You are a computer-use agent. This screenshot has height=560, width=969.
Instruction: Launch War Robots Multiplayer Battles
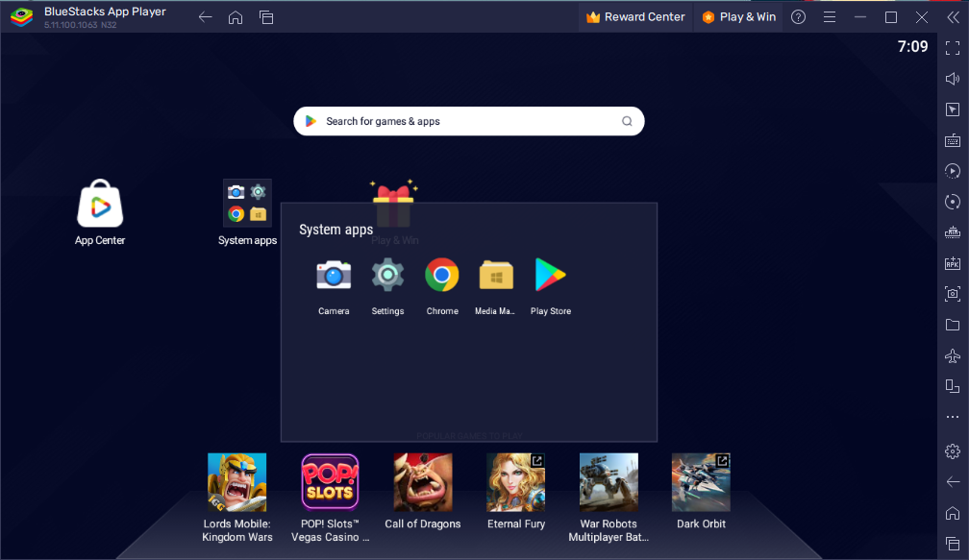609,498
